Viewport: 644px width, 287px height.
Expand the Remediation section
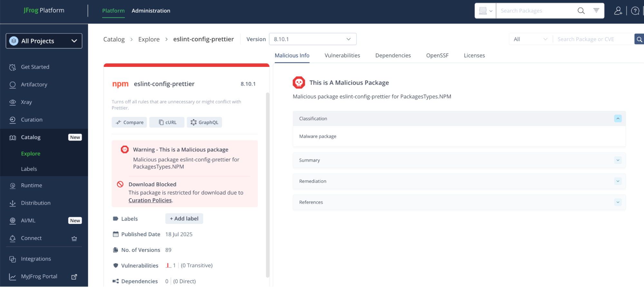click(x=618, y=181)
